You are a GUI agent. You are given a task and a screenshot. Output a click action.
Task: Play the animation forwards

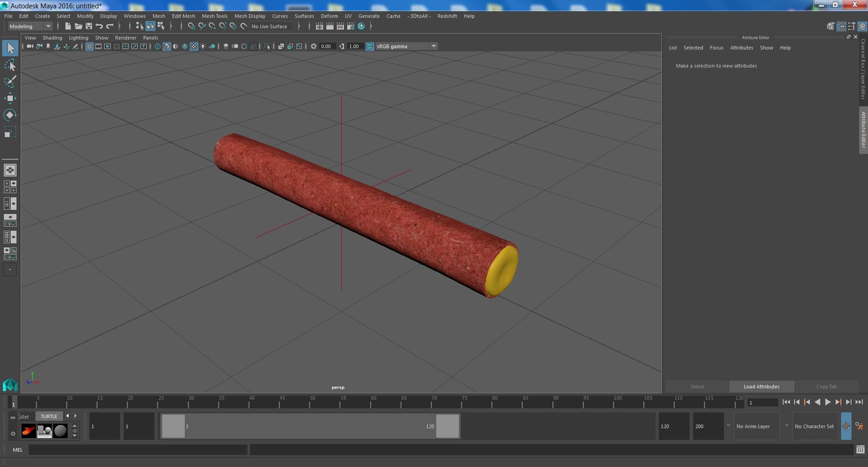pos(828,402)
